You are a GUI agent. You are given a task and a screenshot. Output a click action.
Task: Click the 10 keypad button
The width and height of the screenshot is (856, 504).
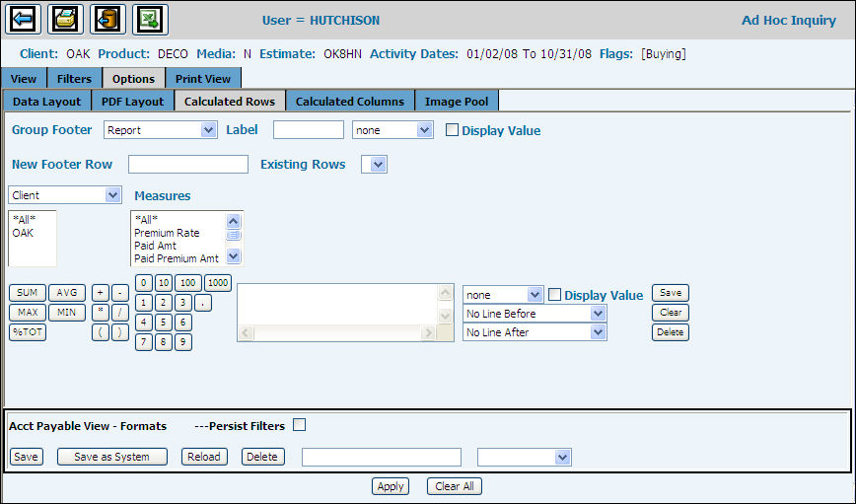pos(164,283)
